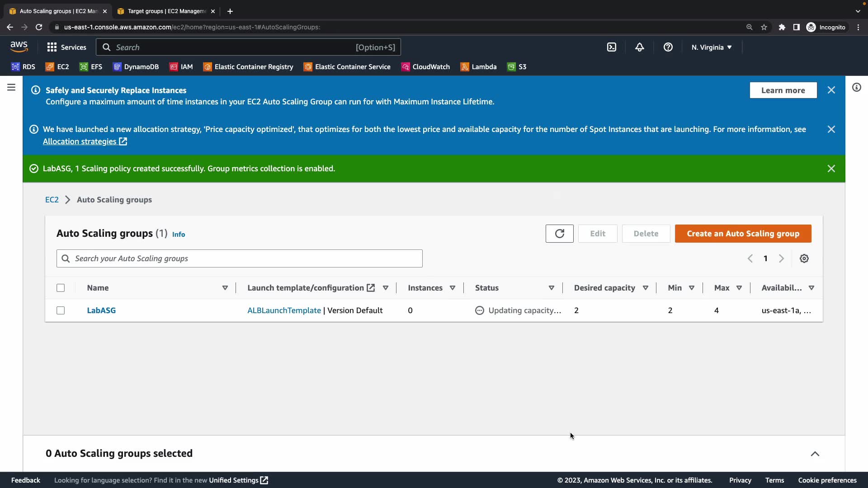The image size is (868, 488).
Task: Focus the Search your Auto Scaling groups field
Action: 240,258
